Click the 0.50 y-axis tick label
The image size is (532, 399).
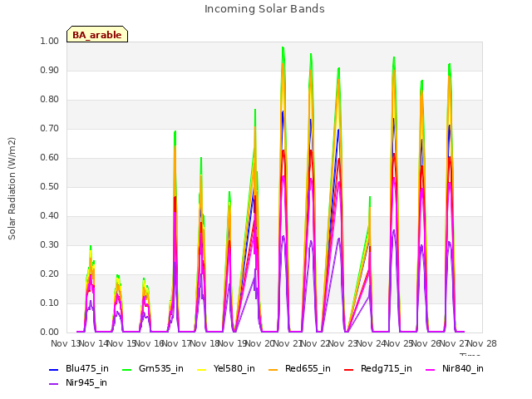pyautogui.click(x=50, y=186)
